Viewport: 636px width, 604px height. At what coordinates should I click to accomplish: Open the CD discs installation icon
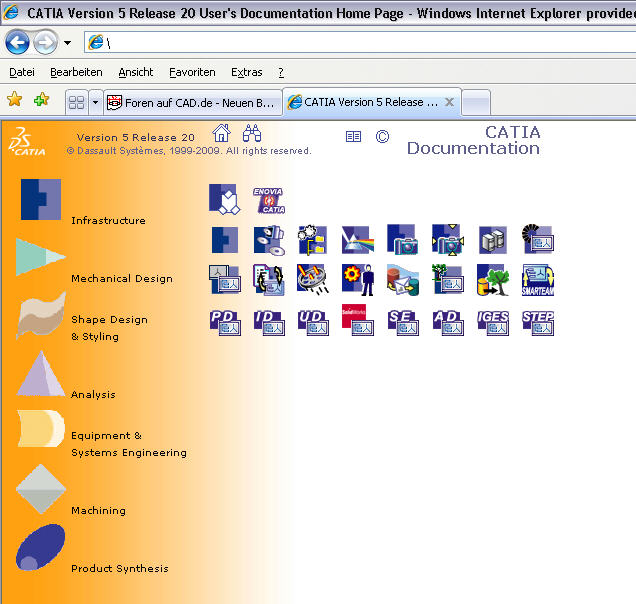(x=269, y=240)
